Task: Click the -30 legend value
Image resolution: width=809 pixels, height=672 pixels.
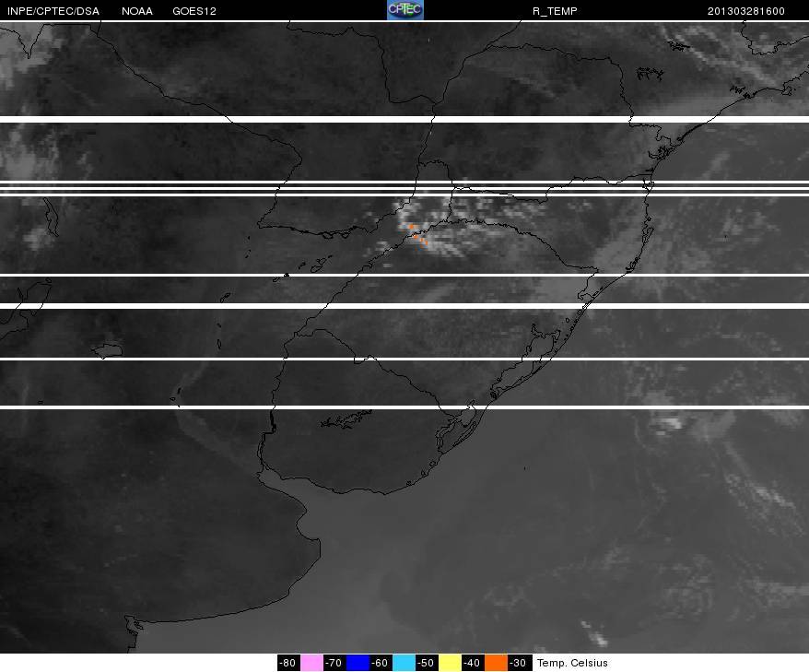Action: pos(518,663)
